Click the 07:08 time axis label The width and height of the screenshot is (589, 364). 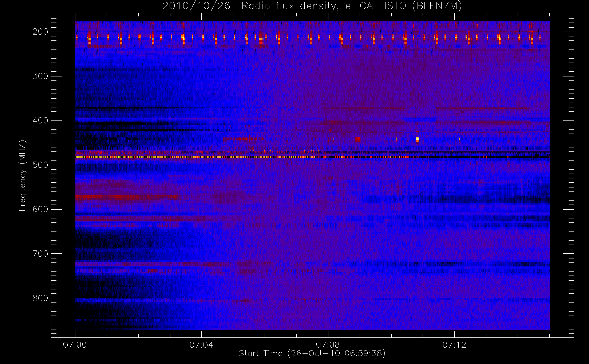click(328, 345)
